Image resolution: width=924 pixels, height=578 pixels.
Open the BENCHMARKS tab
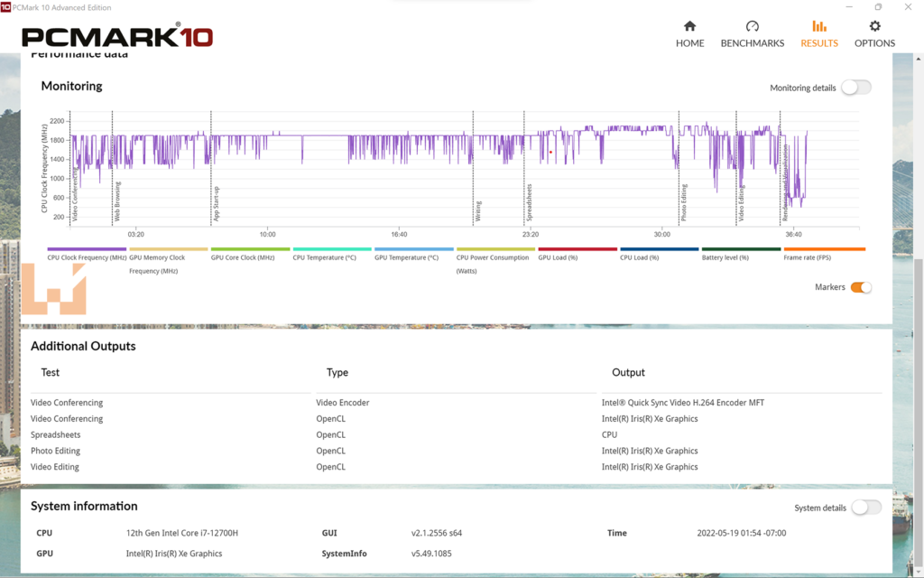(752, 34)
